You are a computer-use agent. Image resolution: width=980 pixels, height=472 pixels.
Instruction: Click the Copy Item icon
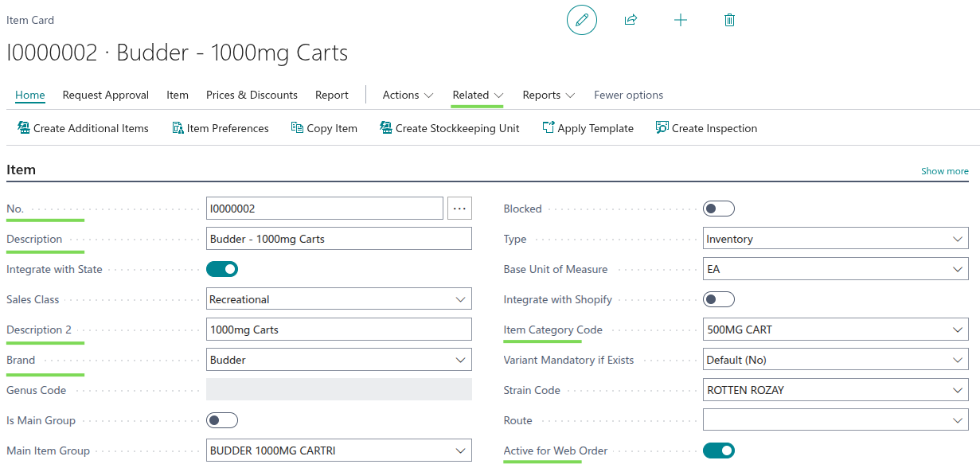click(x=298, y=128)
